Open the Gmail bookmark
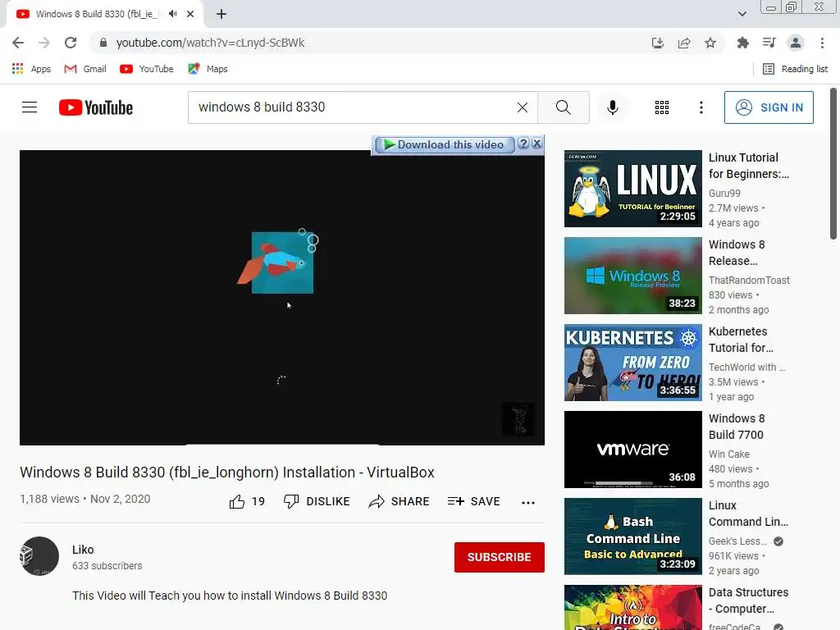 (x=85, y=69)
